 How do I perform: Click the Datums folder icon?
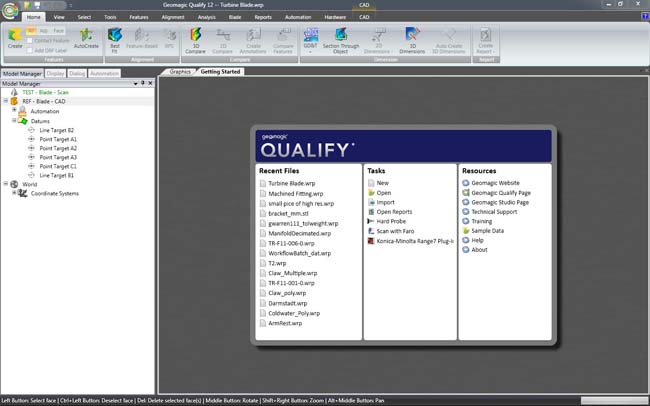[23, 121]
